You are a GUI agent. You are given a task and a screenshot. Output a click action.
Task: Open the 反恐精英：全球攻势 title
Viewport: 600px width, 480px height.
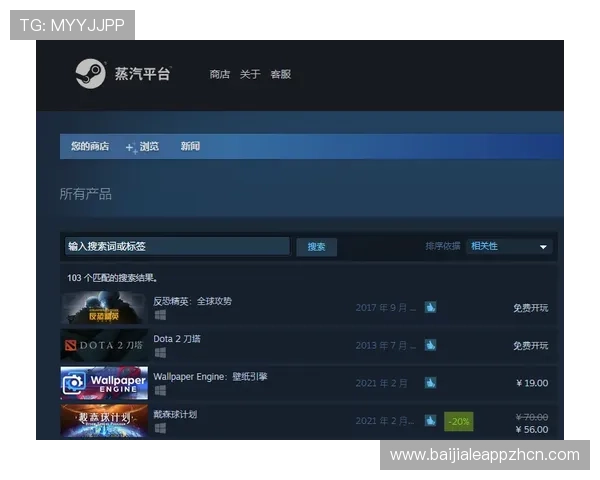(x=192, y=301)
